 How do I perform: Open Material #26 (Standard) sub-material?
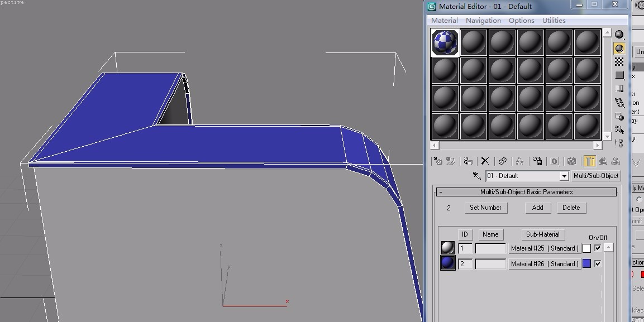click(545, 264)
